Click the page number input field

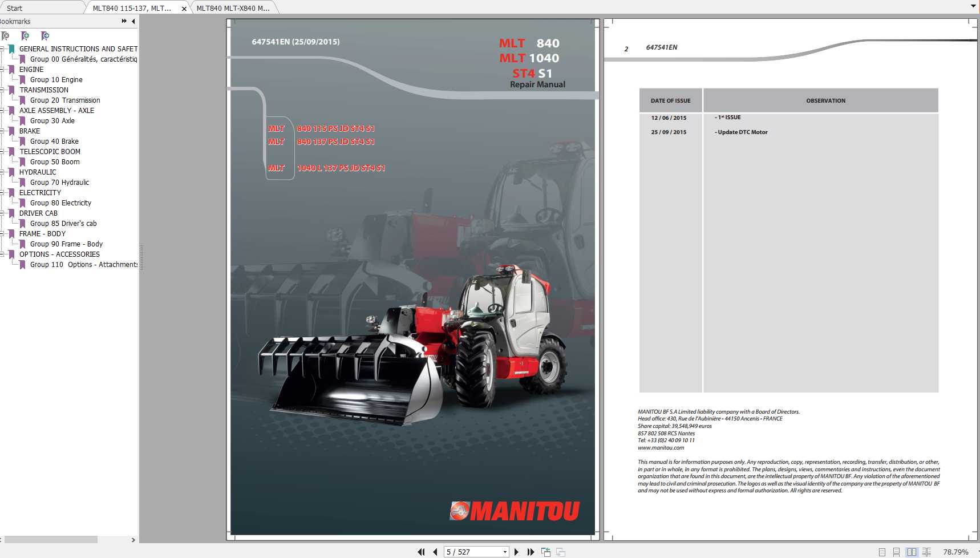point(472,552)
